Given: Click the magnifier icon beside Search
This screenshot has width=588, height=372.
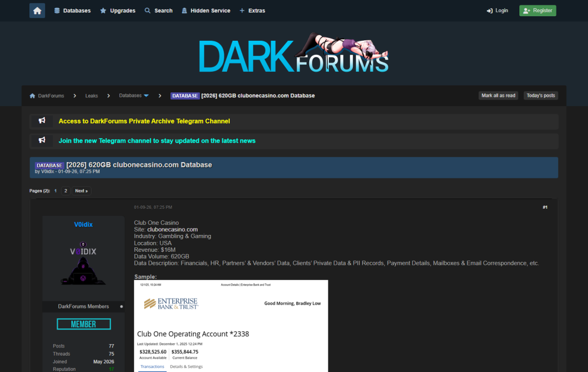Looking at the screenshot, I should pyautogui.click(x=148, y=10).
